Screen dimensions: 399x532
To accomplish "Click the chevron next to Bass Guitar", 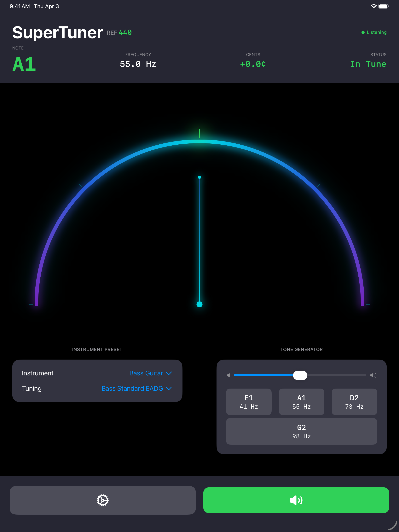I will click(169, 373).
